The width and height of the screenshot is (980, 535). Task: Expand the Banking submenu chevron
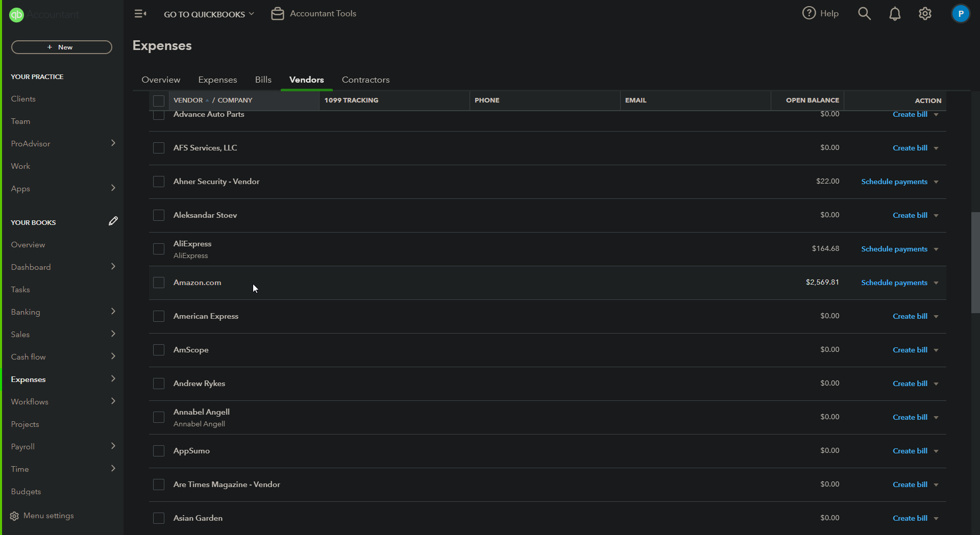tap(113, 311)
